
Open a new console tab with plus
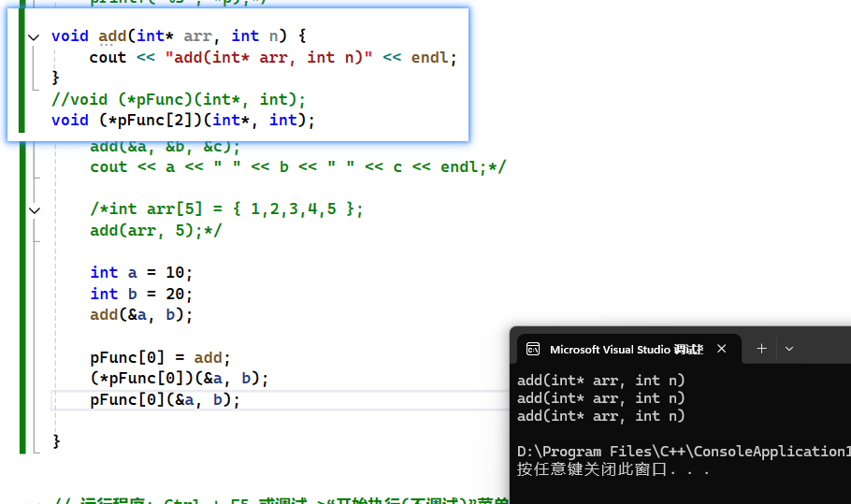pos(761,349)
